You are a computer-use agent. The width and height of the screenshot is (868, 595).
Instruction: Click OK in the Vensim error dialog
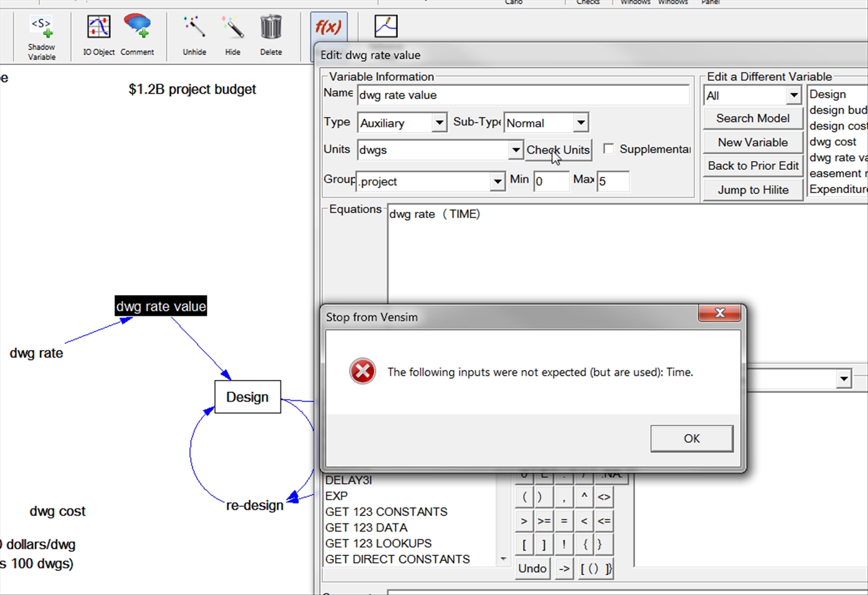pyautogui.click(x=692, y=438)
